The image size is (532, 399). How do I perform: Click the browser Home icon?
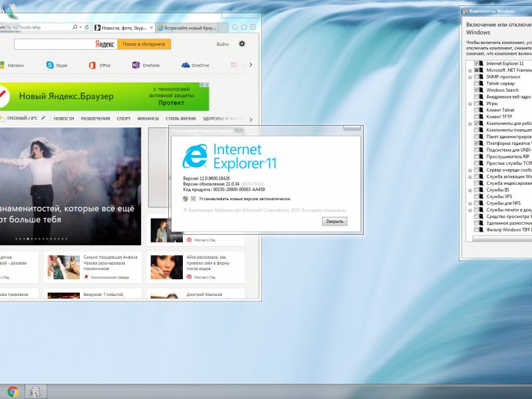tap(235, 27)
